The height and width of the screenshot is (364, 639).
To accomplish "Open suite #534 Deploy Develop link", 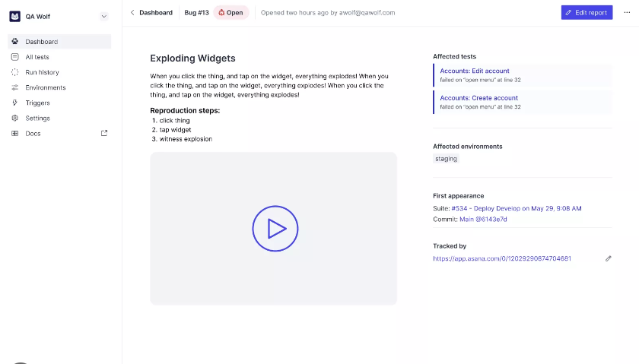I will [517, 208].
